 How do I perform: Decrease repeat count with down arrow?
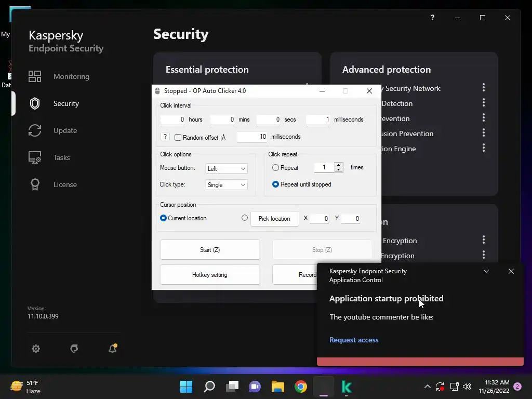click(x=338, y=170)
